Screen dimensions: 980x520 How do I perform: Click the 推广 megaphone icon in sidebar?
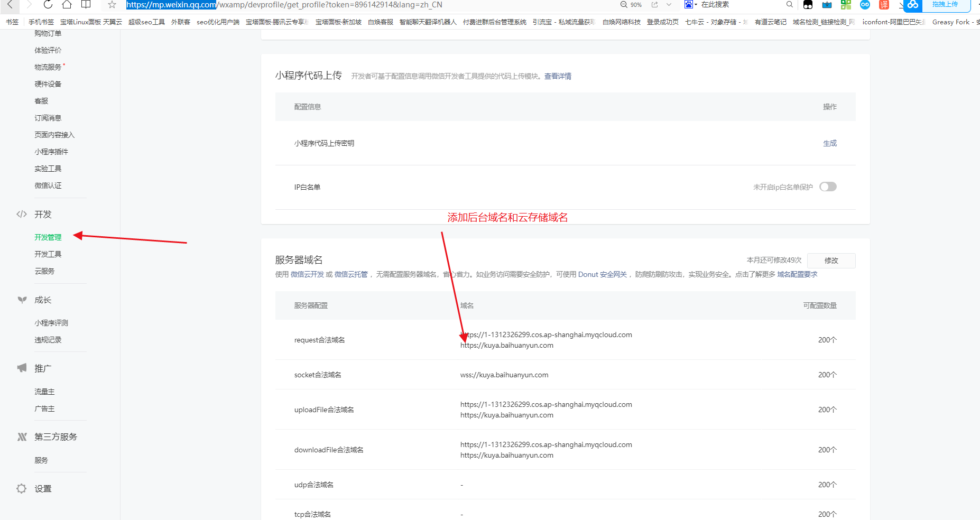(22, 368)
